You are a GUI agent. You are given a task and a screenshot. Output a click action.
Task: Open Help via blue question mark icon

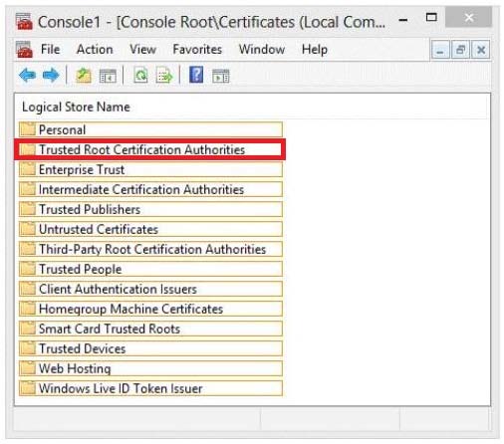(x=196, y=75)
